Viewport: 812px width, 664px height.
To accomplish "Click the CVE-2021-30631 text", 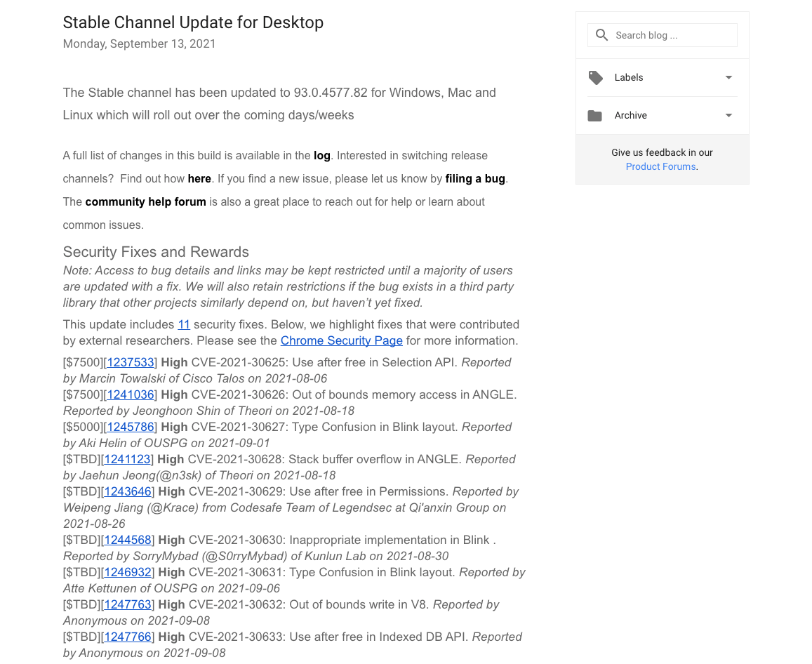I will (236, 572).
